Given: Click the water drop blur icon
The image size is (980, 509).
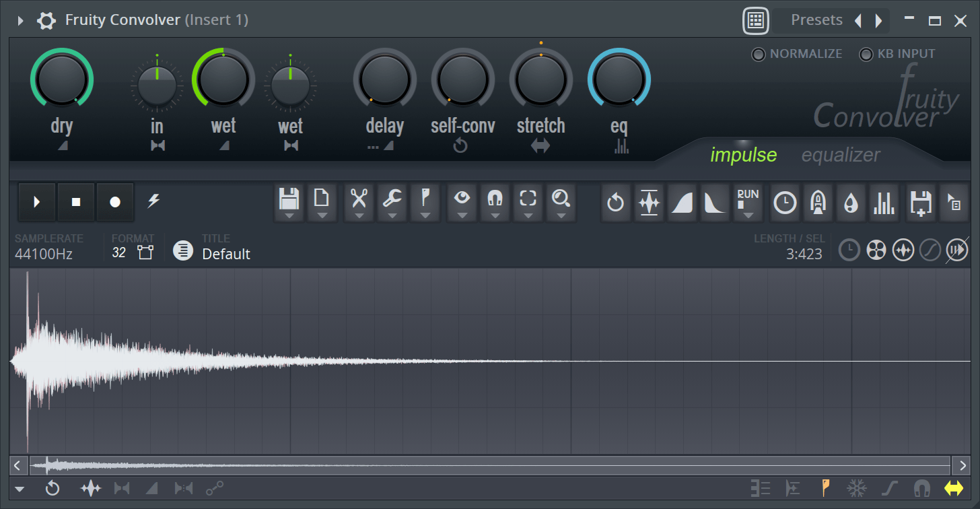Looking at the screenshot, I should tap(851, 203).
